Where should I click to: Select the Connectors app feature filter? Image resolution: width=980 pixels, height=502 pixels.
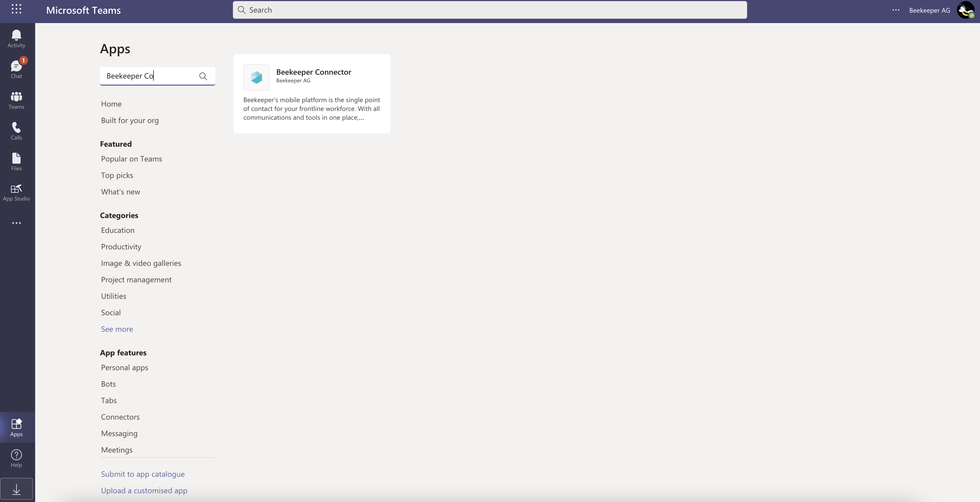click(120, 416)
